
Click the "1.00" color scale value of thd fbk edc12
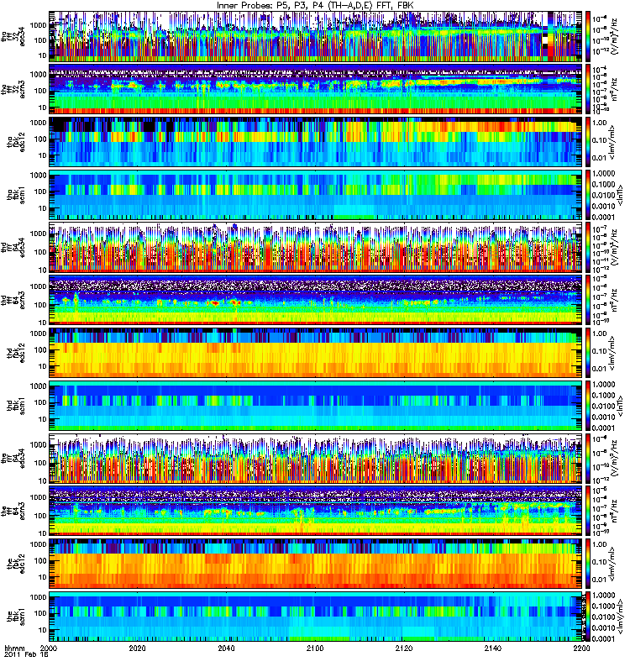tap(599, 333)
